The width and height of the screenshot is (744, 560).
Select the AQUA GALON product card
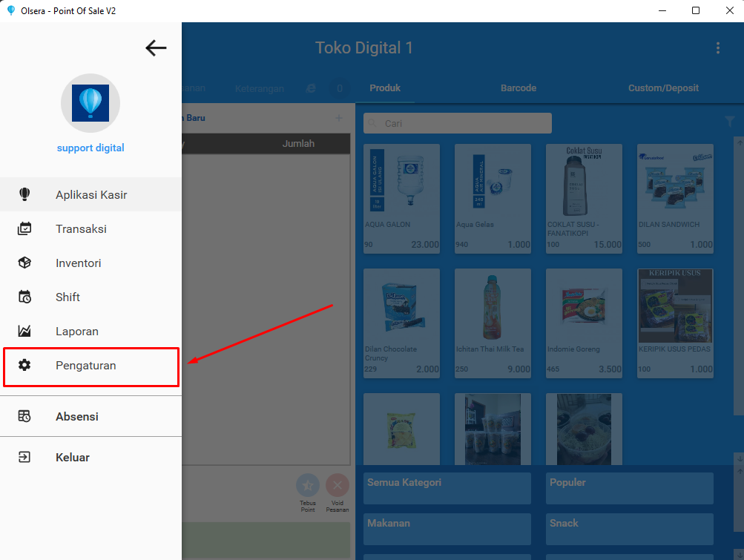tap(401, 198)
